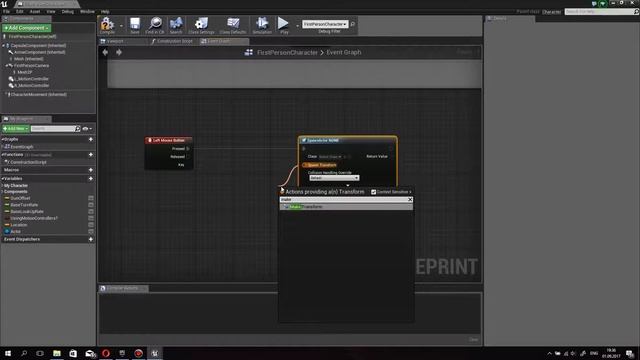Viewport: 640px width, 360px height.
Task: Switch to the Viewport tab
Action: [115, 41]
